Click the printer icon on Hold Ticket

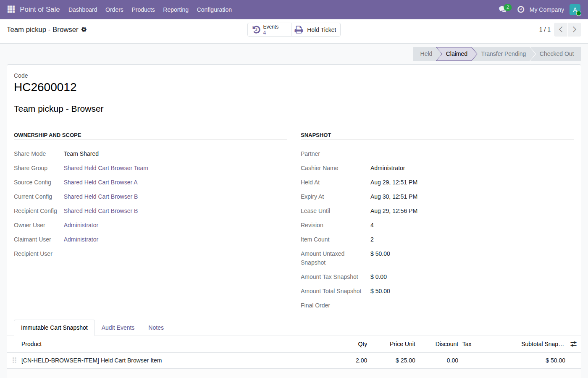(299, 30)
